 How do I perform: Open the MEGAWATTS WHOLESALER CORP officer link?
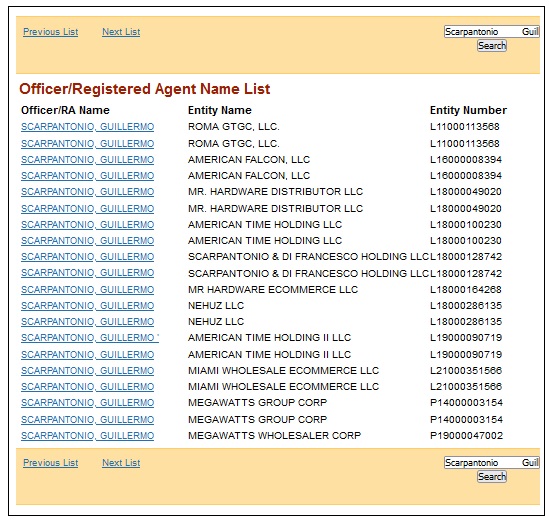pos(88,436)
